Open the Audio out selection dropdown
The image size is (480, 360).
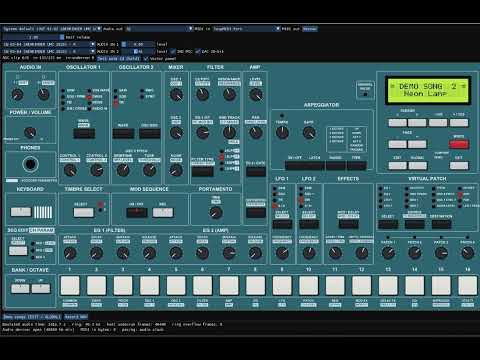159,29
